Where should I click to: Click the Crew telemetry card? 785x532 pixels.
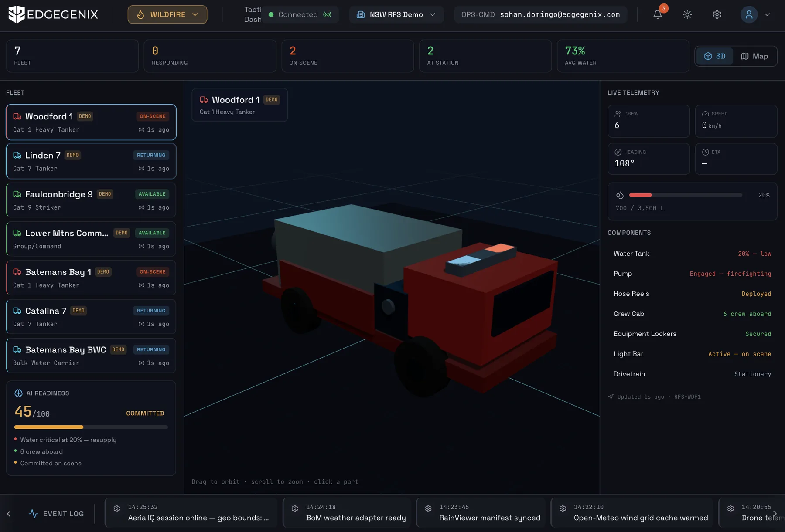click(x=648, y=121)
